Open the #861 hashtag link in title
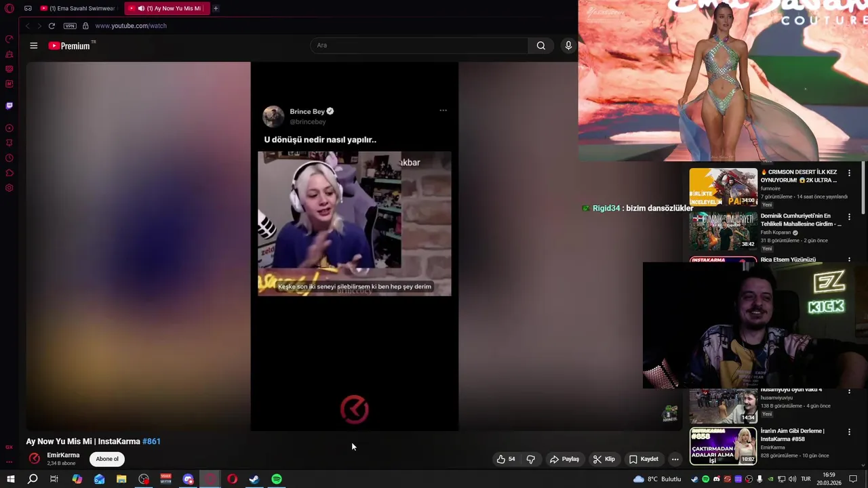 (151, 441)
